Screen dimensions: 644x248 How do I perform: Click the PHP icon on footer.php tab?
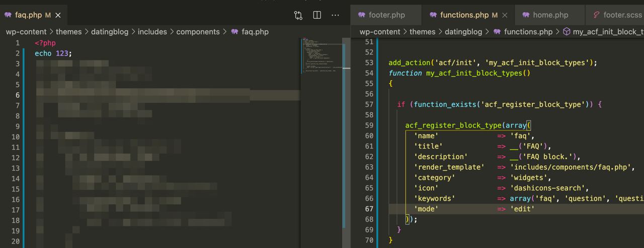pyautogui.click(x=361, y=15)
